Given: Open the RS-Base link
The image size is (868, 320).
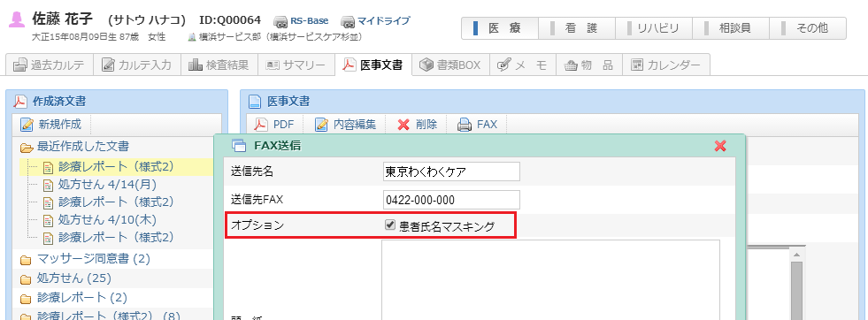Looking at the screenshot, I should click(x=302, y=21).
